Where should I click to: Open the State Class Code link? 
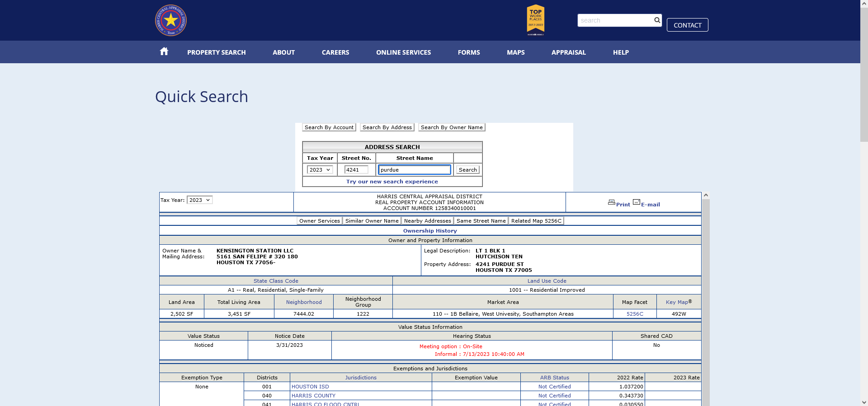276,281
